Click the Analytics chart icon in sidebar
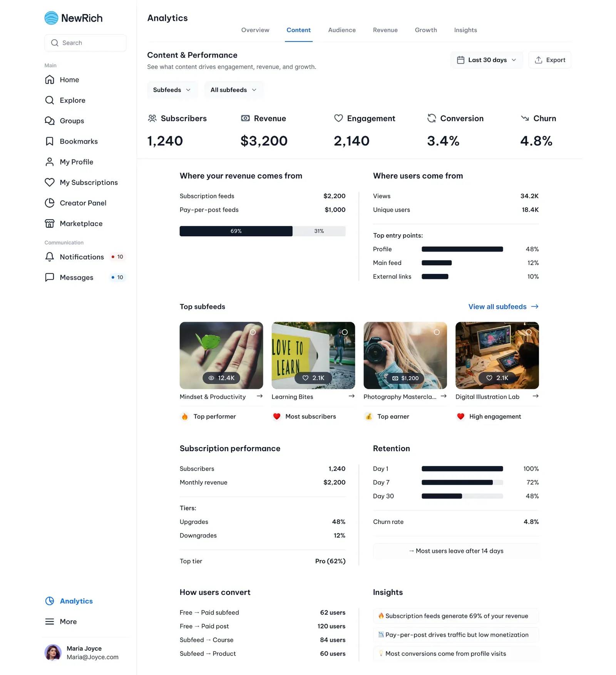This screenshot has width=616, height=675. click(x=50, y=601)
